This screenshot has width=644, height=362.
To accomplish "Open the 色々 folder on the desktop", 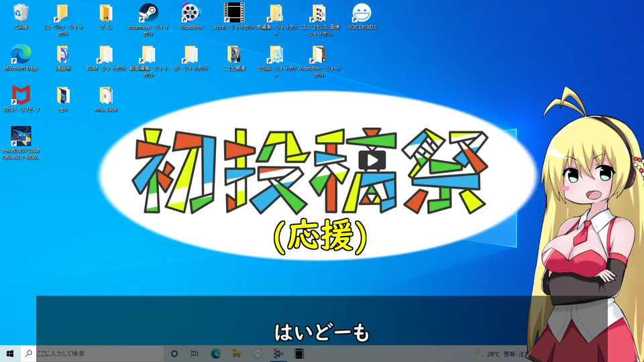I will click(x=63, y=95).
